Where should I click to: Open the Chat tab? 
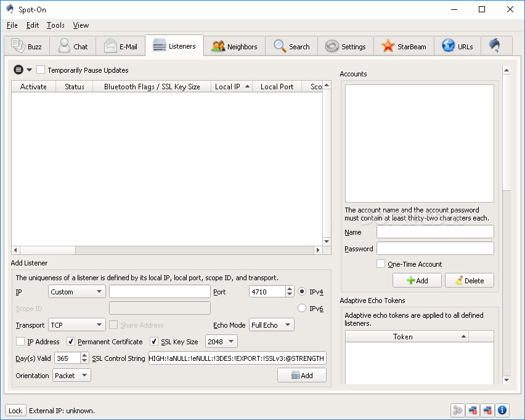pyautogui.click(x=73, y=46)
